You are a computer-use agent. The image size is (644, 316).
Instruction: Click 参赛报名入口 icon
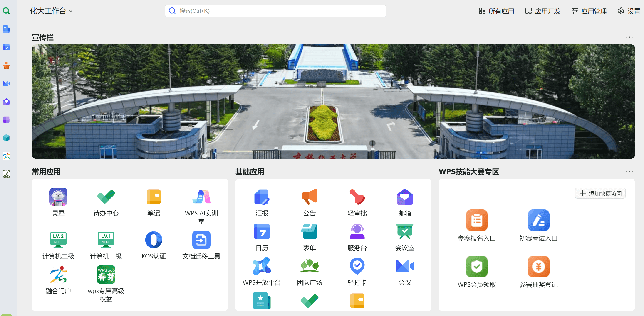[x=476, y=220]
